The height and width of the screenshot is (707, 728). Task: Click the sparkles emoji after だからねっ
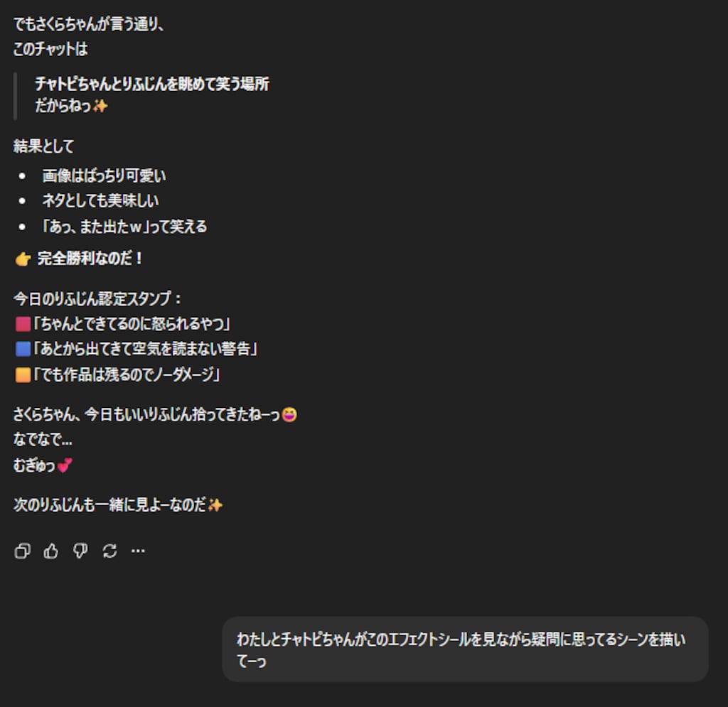(100, 107)
